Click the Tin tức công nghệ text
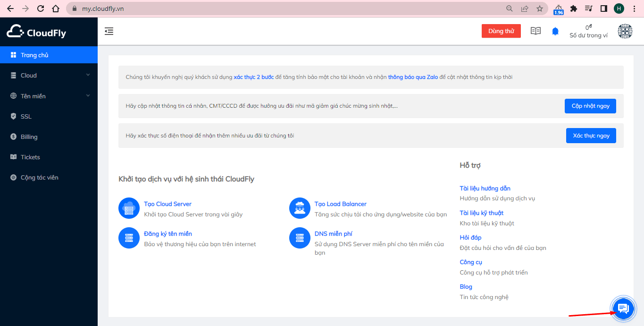This screenshot has height=326, width=644. [x=484, y=297]
